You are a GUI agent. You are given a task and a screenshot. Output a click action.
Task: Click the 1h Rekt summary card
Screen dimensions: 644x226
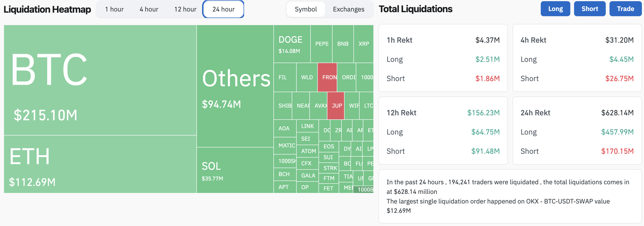tap(443, 58)
